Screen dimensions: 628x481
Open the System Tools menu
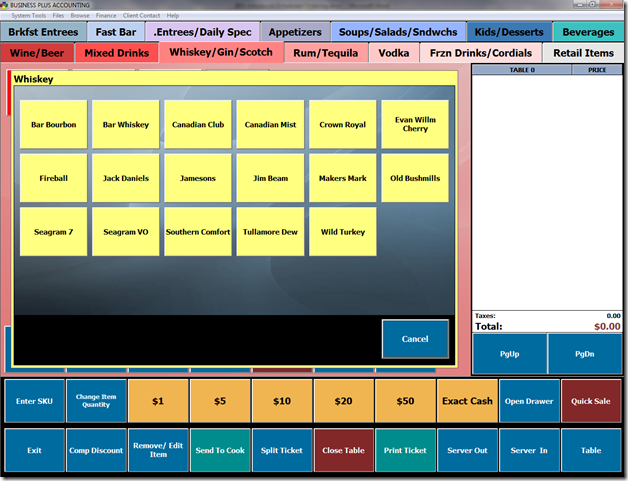coord(28,16)
